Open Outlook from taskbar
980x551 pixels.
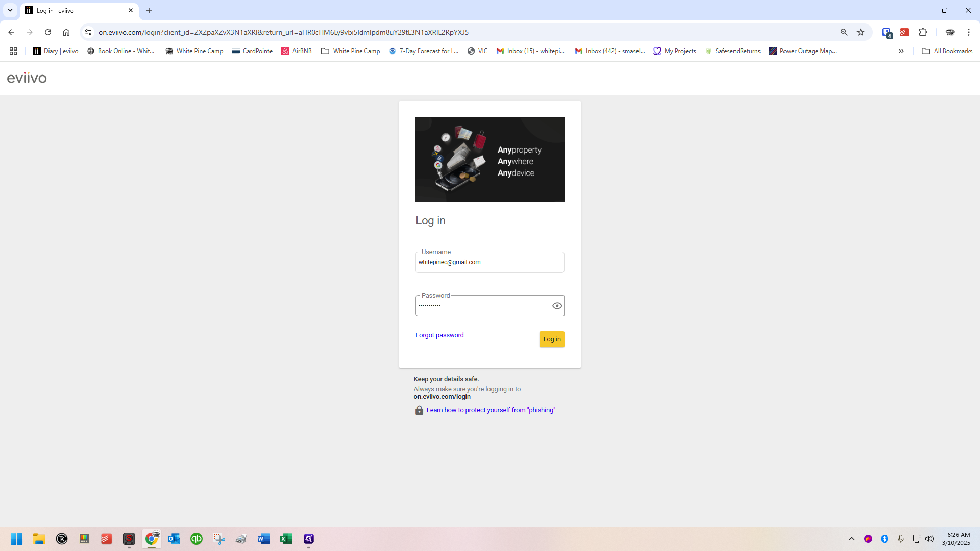click(x=174, y=539)
